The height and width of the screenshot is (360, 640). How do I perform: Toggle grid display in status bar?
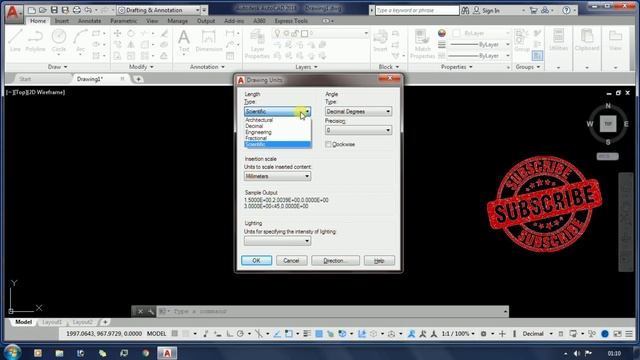pos(175,334)
